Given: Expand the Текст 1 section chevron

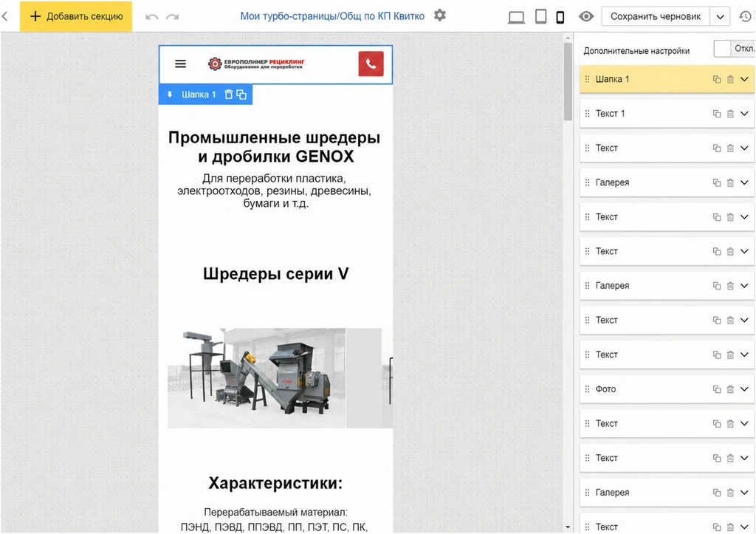Looking at the screenshot, I should pos(744,114).
